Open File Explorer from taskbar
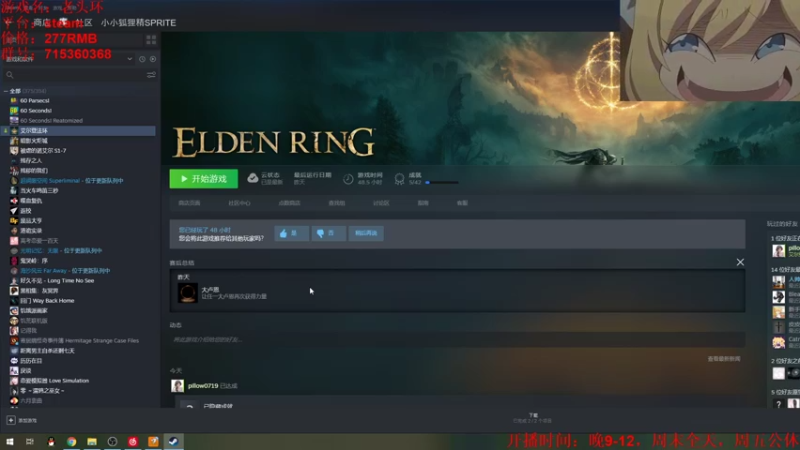Viewport: 800px width, 450px height. point(92,442)
